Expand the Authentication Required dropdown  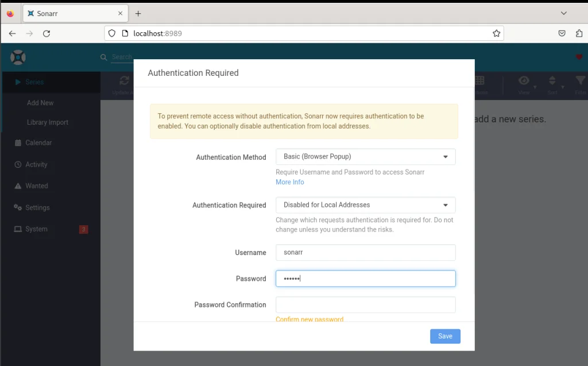click(365, 205)
